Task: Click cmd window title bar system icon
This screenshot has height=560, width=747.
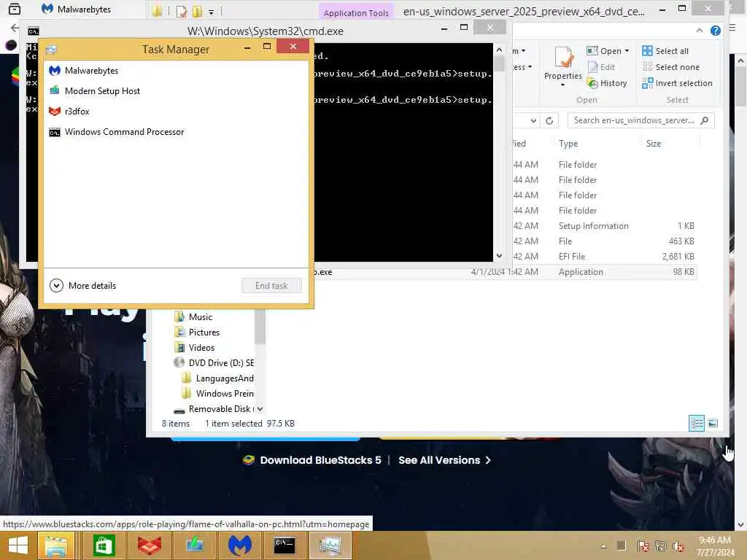Action: pyautogui.click(x=33, y=31)
